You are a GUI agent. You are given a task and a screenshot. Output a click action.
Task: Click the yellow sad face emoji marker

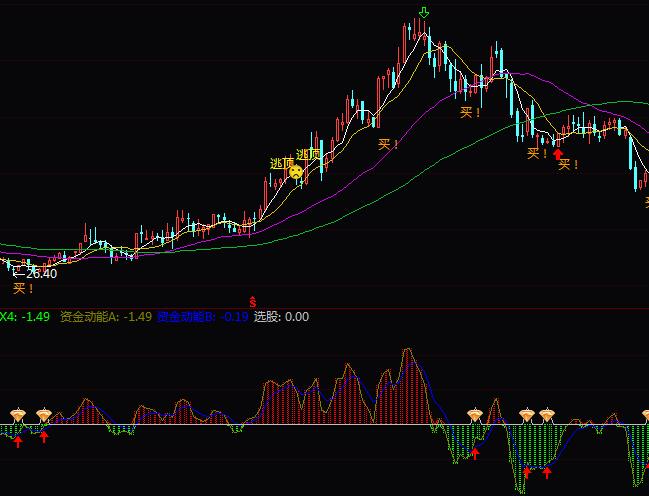pos(296,171)
